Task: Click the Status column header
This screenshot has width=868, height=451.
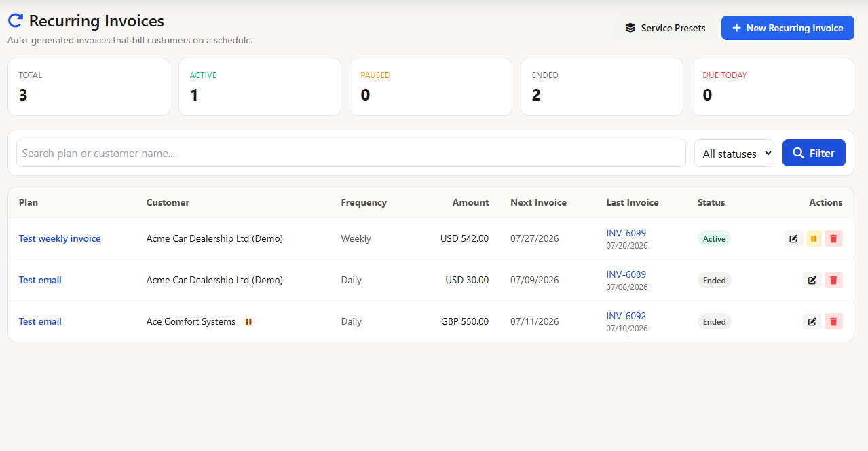Action: (x=711, y=202)
